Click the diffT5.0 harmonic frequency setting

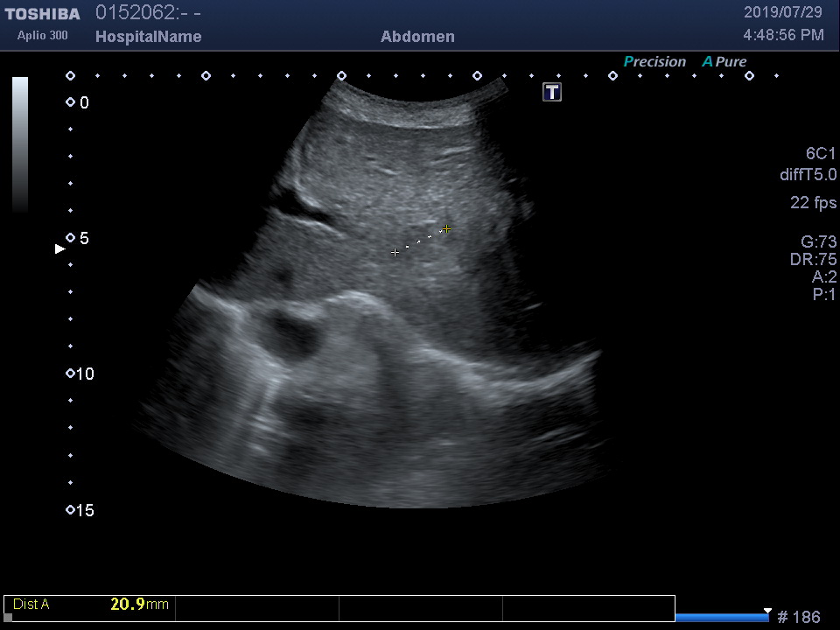(808, 175)
